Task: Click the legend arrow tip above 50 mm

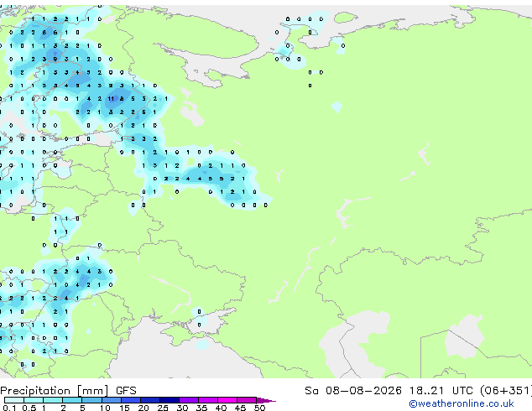Action: (266, 401)
